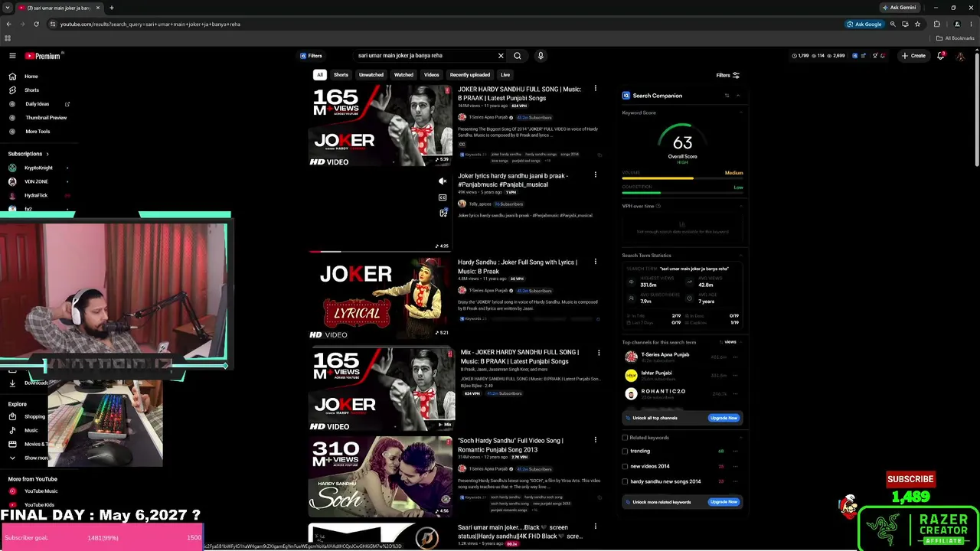Expand the Subscriptions section
Viewport: 980px width, 551px height.
pos(28,154)
